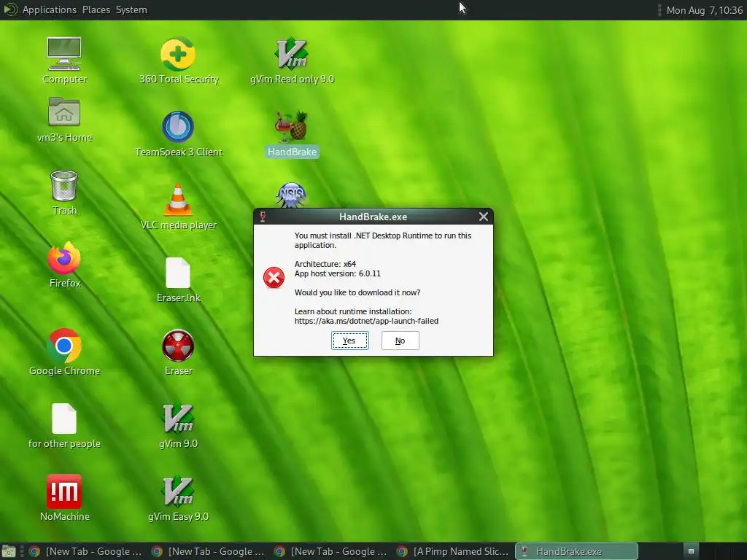
Task: Open the Computer desktop icon
Action: coord(64,53)
